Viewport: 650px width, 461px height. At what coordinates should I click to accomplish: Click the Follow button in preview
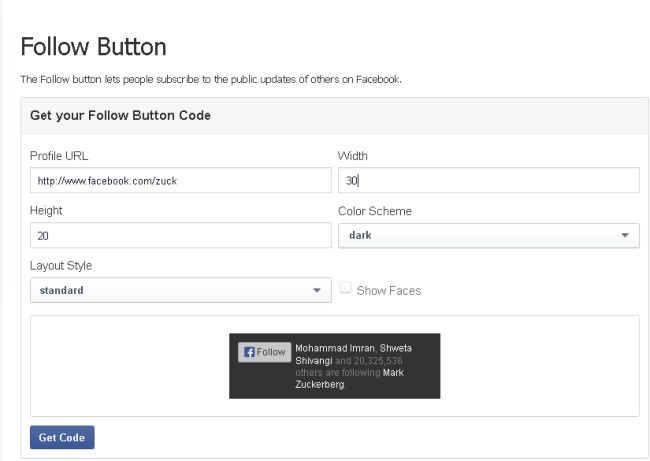(x=264, y=352)
